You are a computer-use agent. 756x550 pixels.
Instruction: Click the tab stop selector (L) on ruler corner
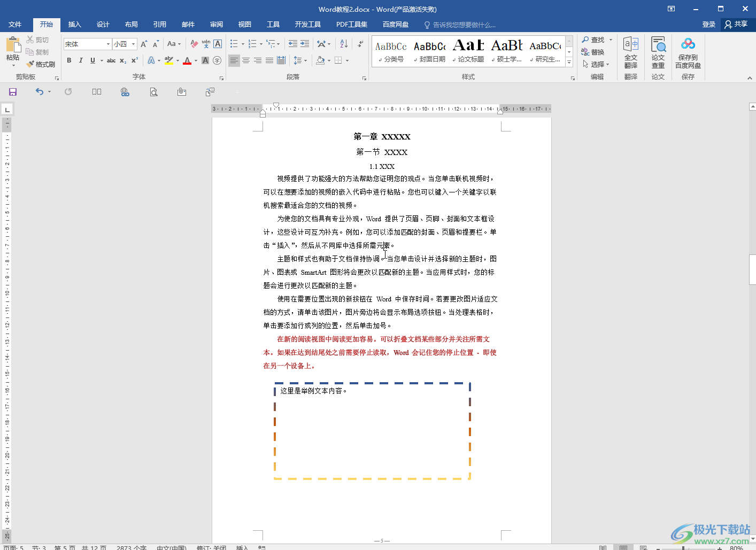[7, 110]
